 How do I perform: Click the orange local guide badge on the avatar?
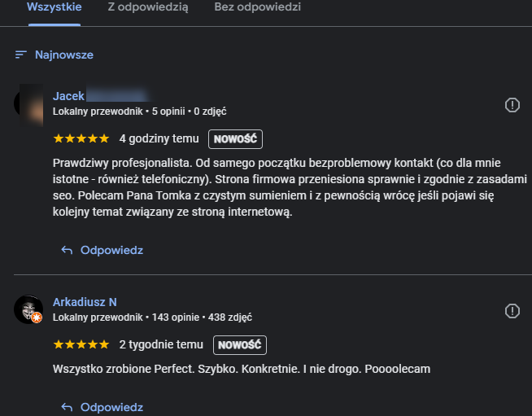37,317
